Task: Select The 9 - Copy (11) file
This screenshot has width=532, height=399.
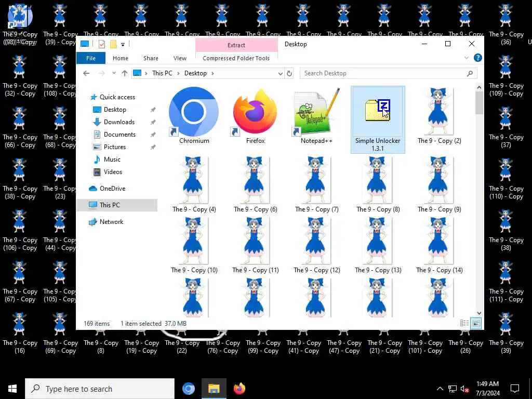Action: point(255,246)
